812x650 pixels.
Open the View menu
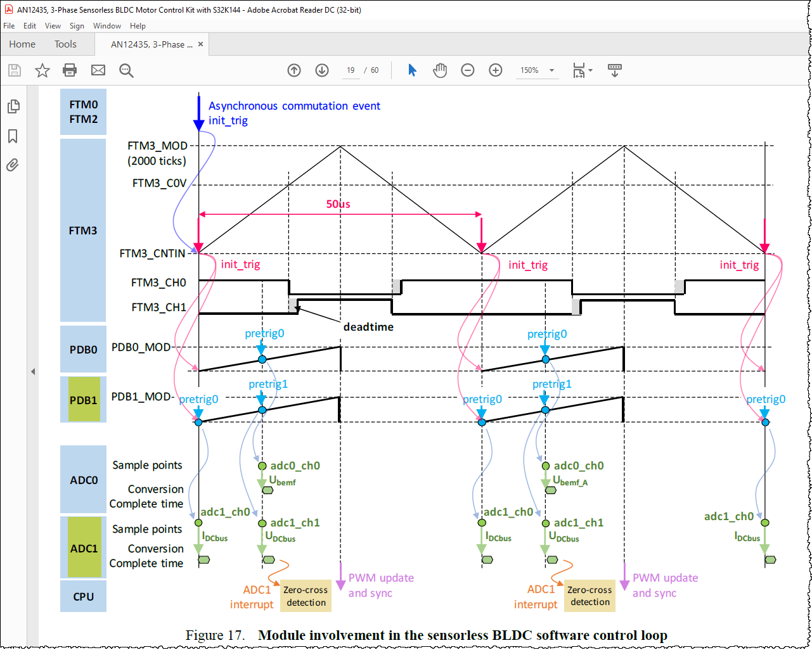[x=53, y=26]
